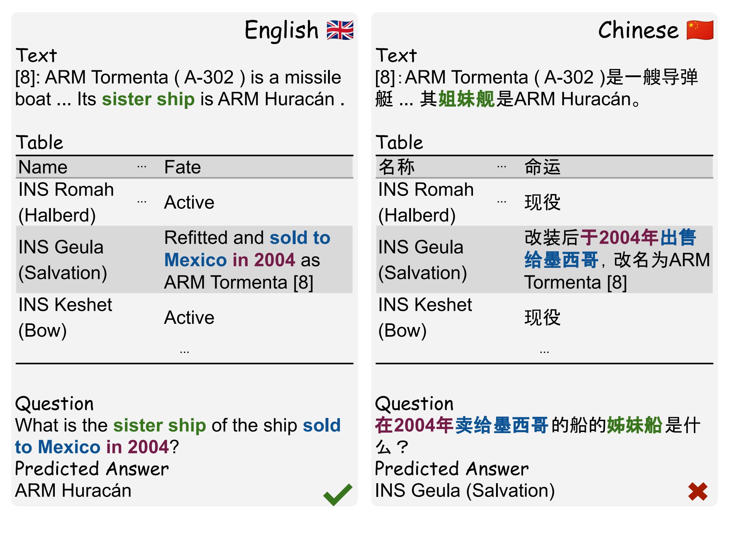Expand the ellipsis in the Chinese header row
This screenshot has height=560, width=730.
coord(501,167)
